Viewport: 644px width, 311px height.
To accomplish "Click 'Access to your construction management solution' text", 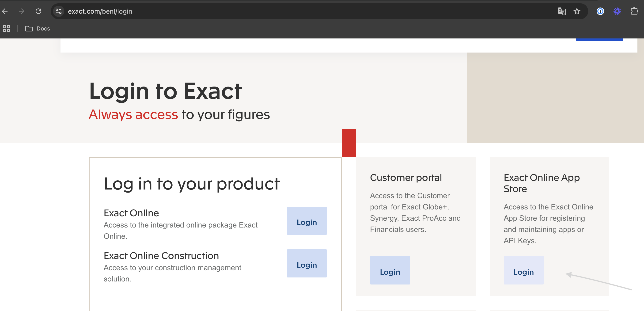I will coord(173,273).
